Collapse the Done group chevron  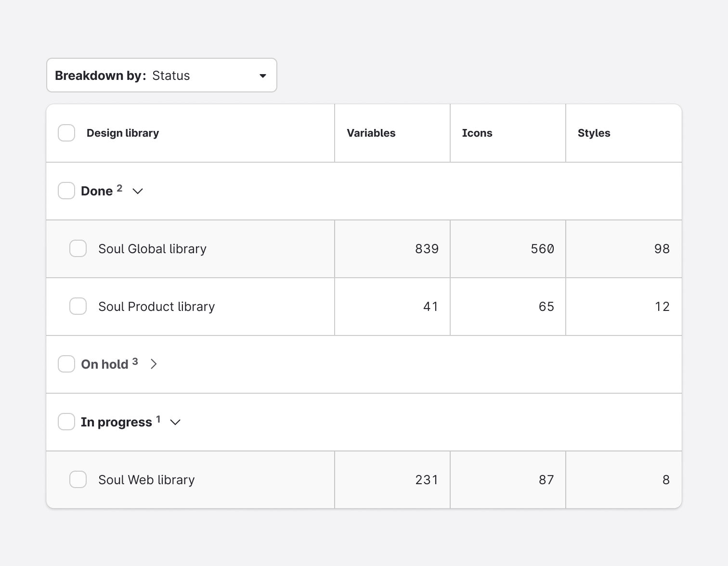pos(138,191)
